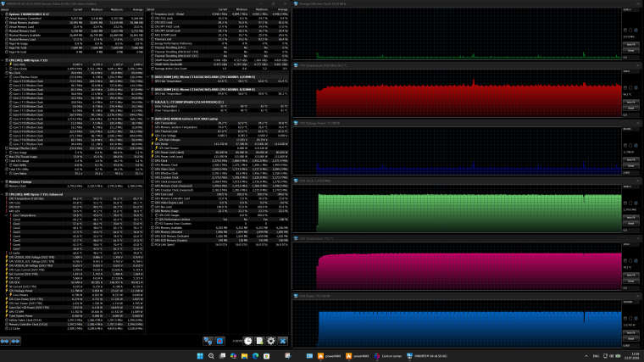Open Task View from the taskbar
Screen dimensions: 644x362
click(x=222, y=356)
